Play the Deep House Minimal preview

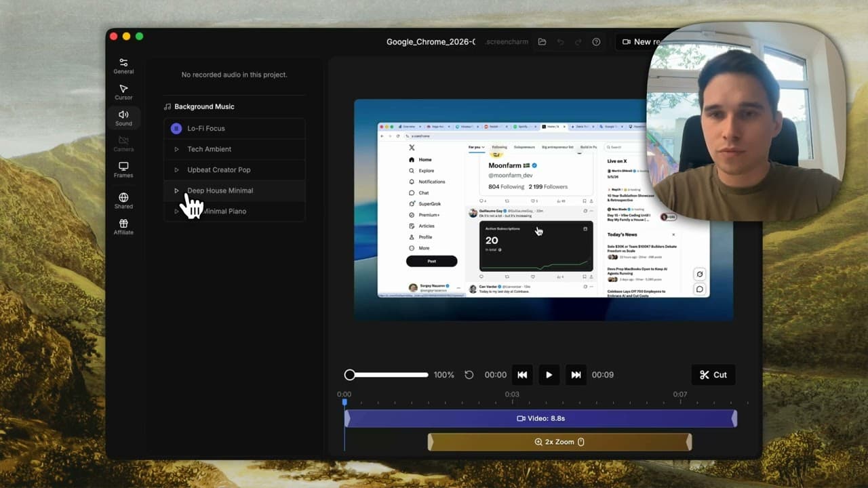(x=176, y=190)
